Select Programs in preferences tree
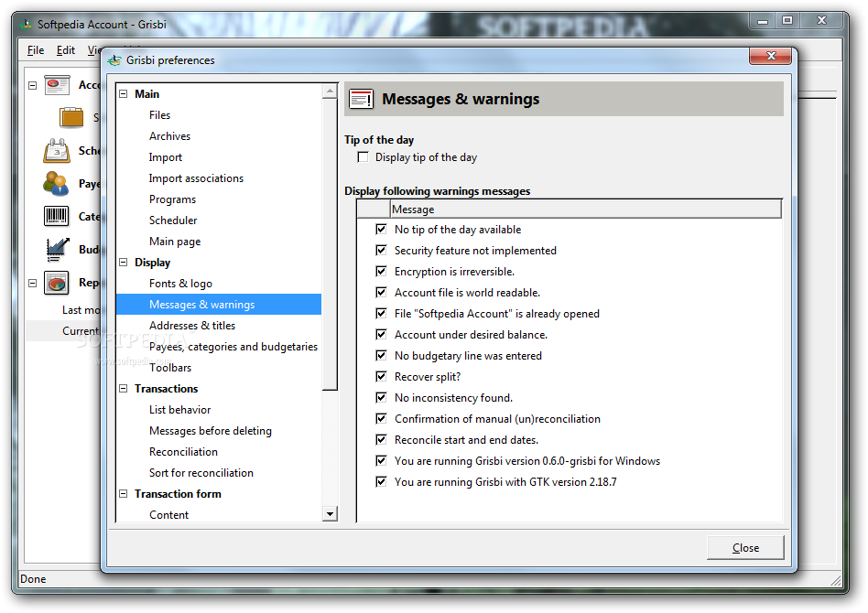Viewport: 868px width, 613px height. click(x=172, y=199)
